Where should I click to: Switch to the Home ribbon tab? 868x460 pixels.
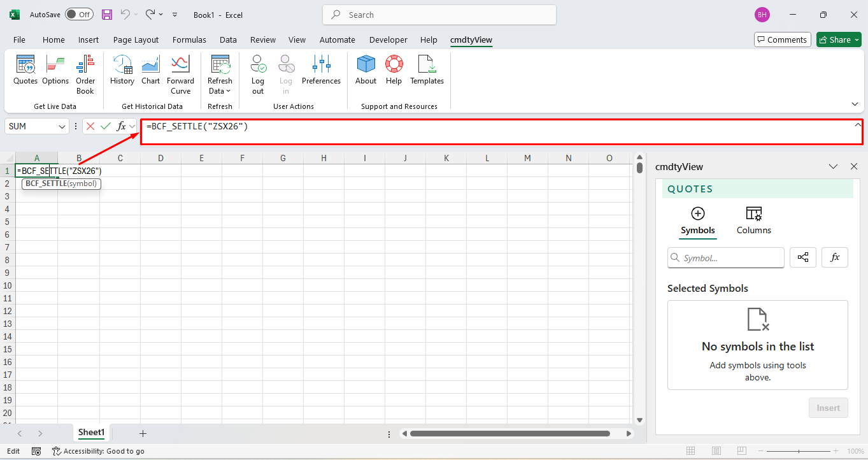pyautogui.click(x=53, y=40)
